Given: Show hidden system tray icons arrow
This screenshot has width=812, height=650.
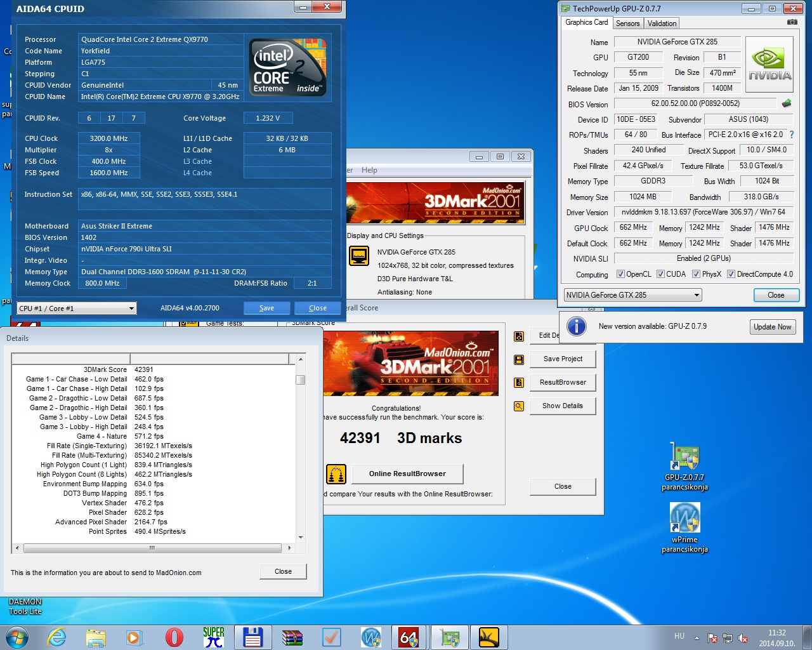Looking at the screenshot, I should click(x=697, y=637).
